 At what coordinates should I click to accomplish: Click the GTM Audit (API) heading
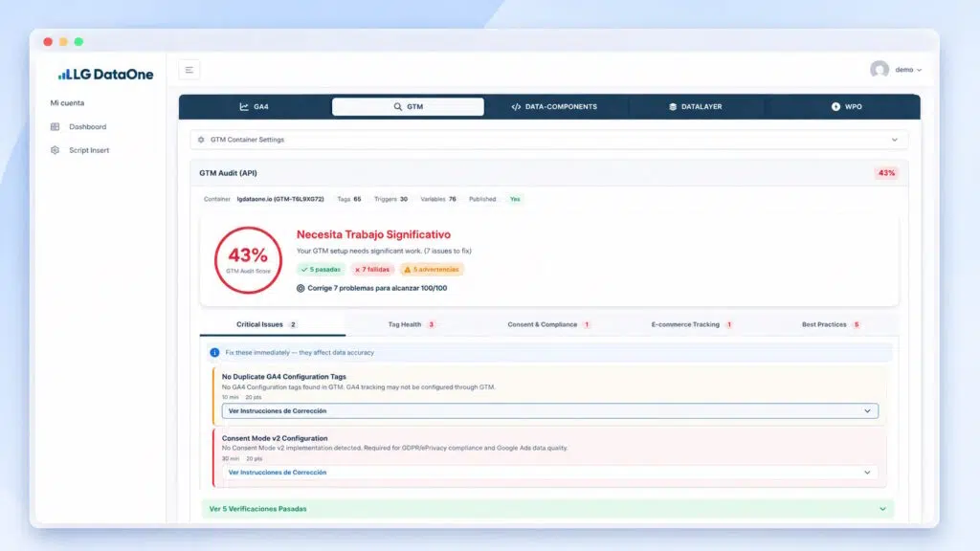(x=228, y=173)
